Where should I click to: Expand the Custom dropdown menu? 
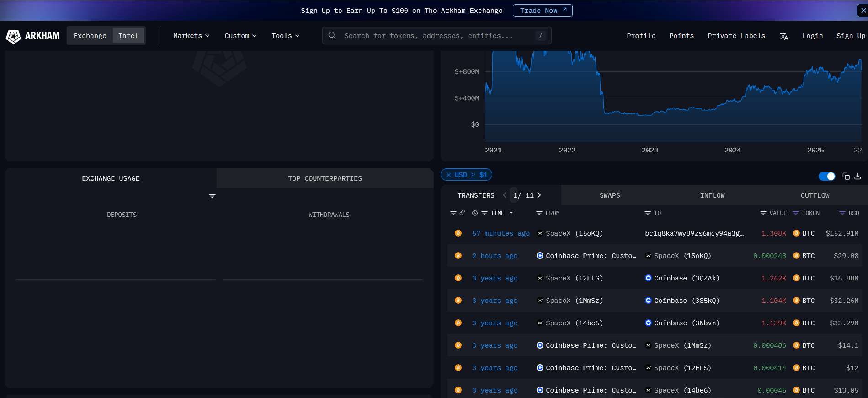click(x=240, y=36)
